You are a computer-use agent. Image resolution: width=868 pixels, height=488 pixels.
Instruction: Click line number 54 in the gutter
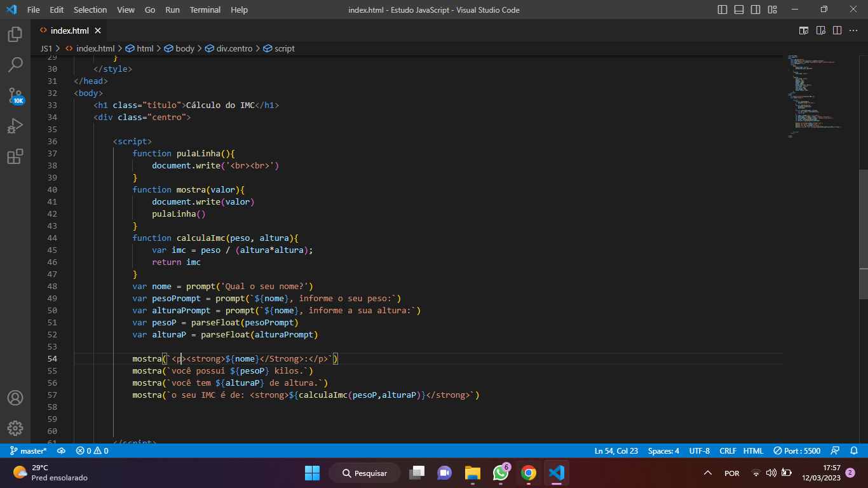[x=52, y=358]
